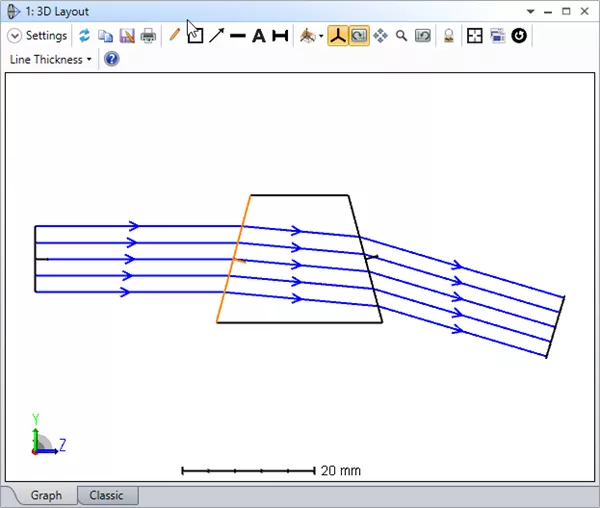Select the orange front prism surface

click(233, 259)
